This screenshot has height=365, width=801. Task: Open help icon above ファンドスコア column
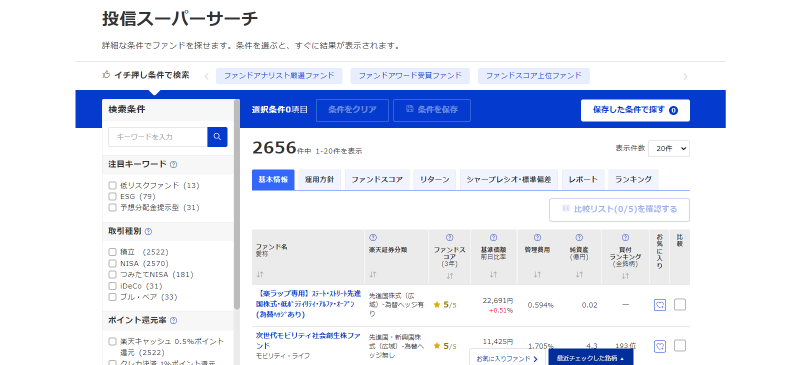450,237
